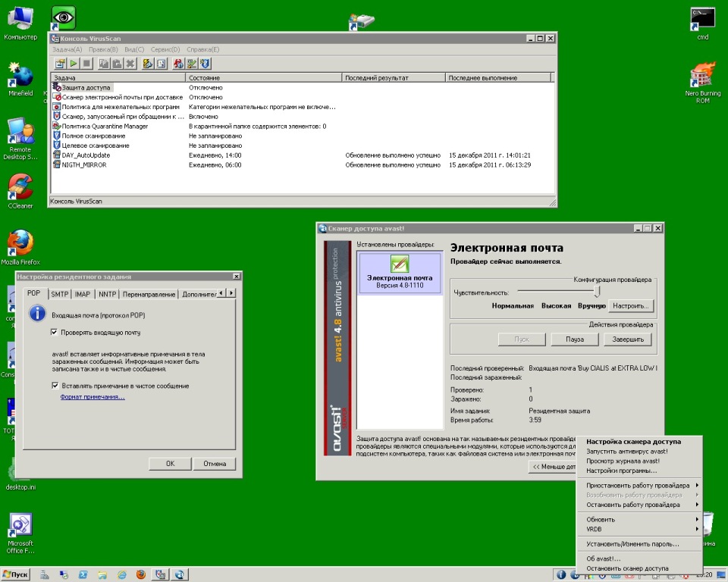Open the 'Сервис(D)' menu in VirusScan

pos(165,49)
